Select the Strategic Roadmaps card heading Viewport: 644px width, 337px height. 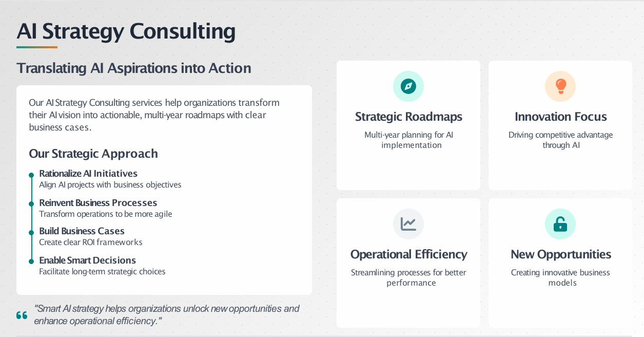click(408, 117)
